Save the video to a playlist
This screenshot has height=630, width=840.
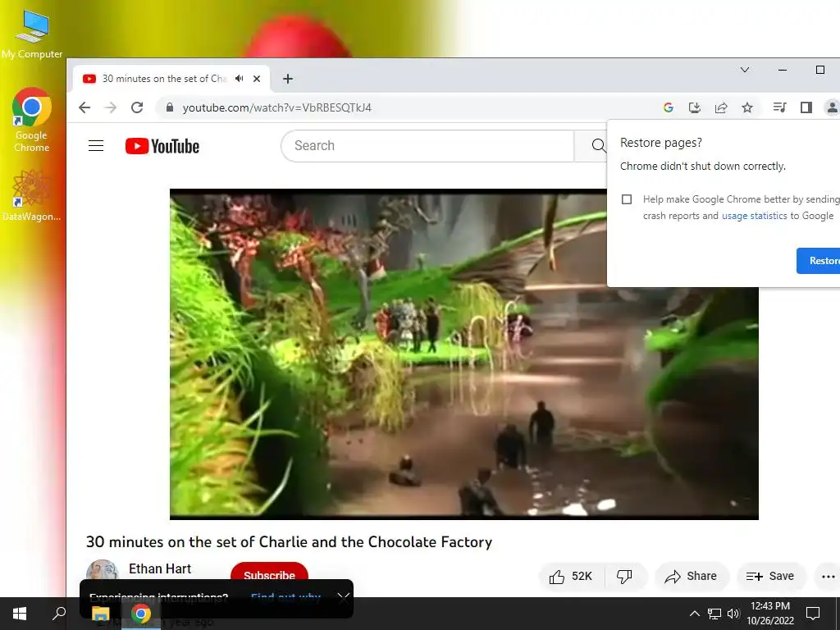click(x=770, y=576)
